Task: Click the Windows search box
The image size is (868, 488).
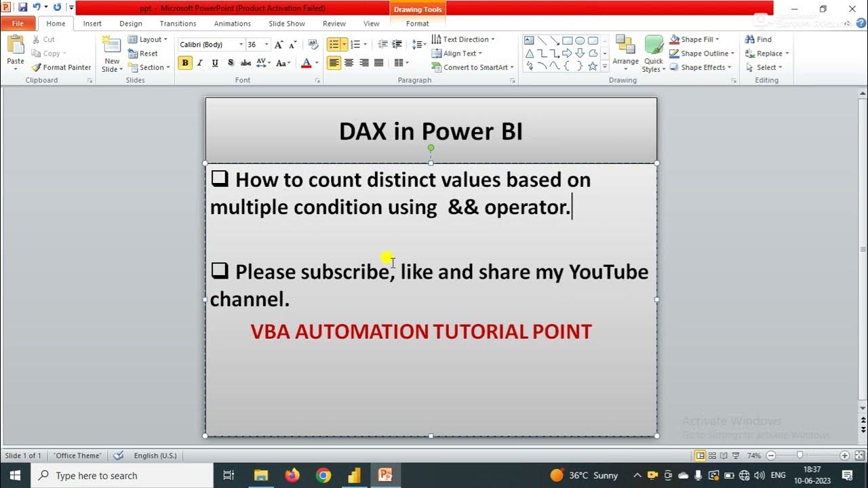Action: tap(122, 475)
